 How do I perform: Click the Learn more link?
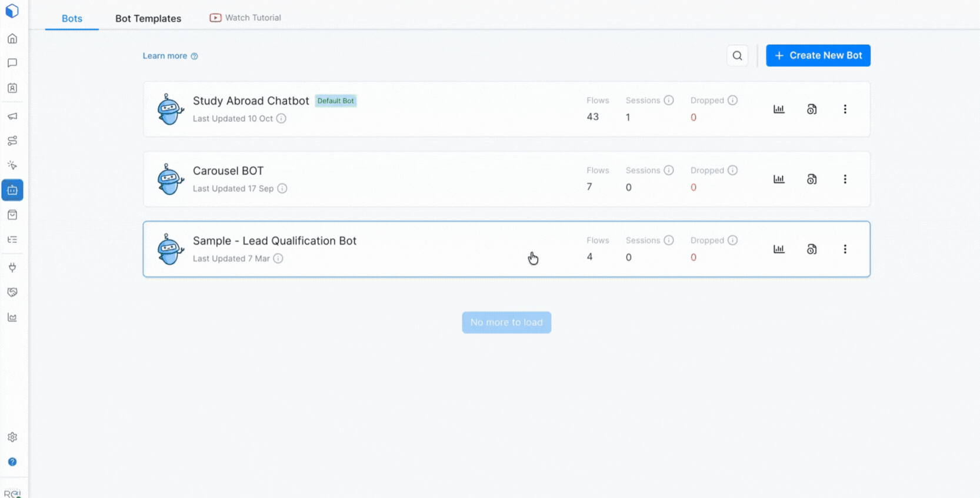(170, 56)
